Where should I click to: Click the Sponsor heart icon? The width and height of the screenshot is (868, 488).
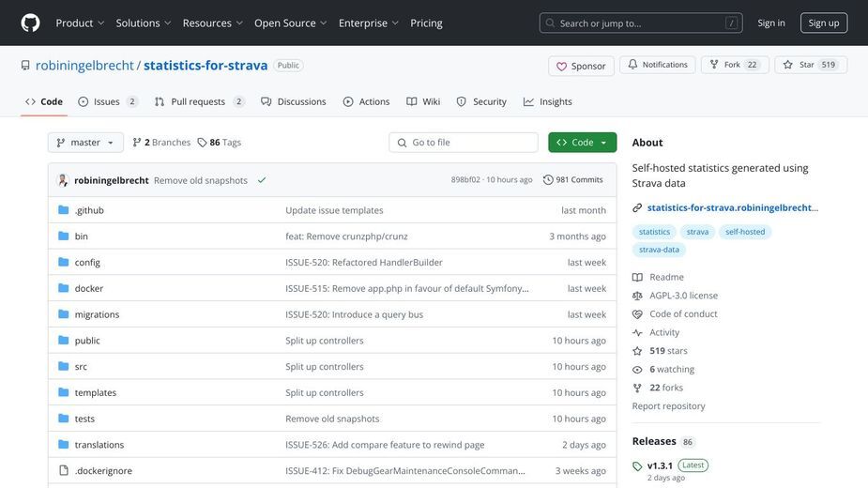click(561, 66)
